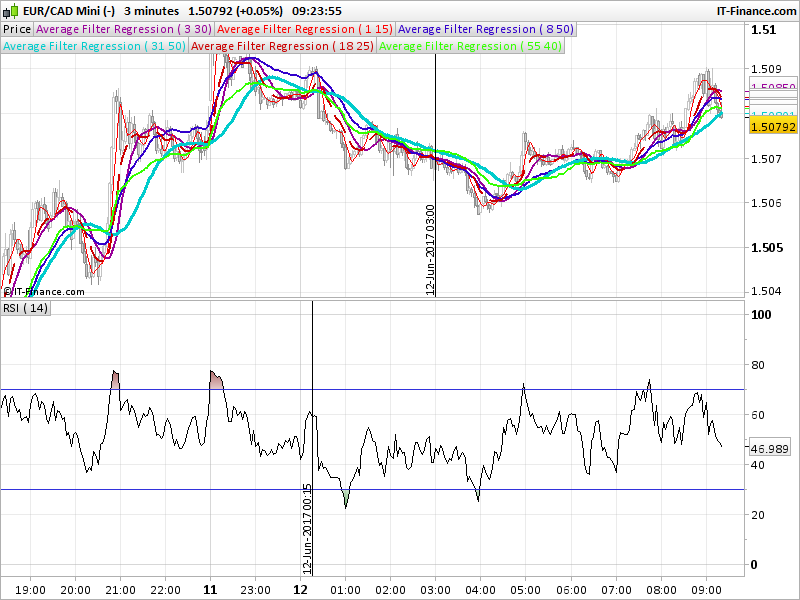Click the 1.50792 (+0.05%) price quote in header
The image size is (800, 600).
pyautogui.click(x=235, y=11)
